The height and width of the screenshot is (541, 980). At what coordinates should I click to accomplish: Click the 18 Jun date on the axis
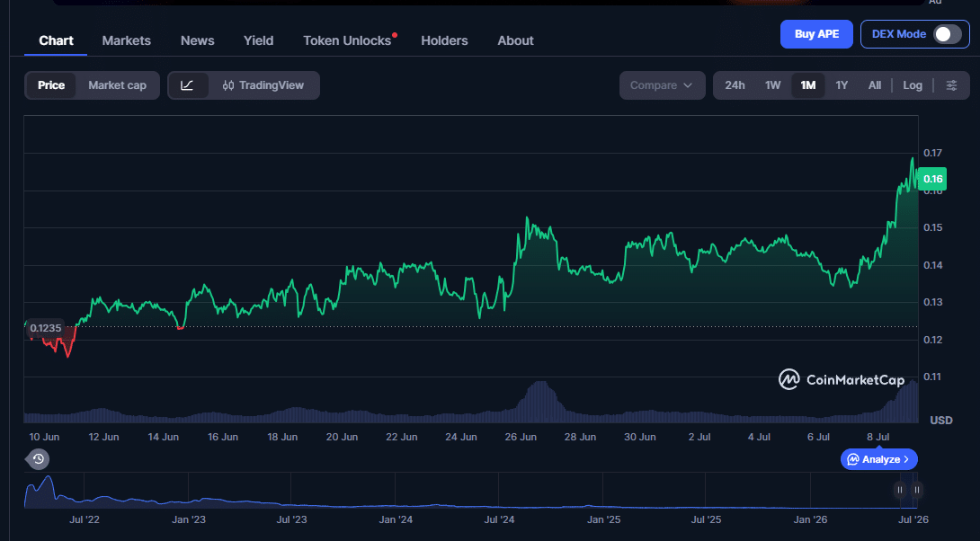tap(282, 437)
